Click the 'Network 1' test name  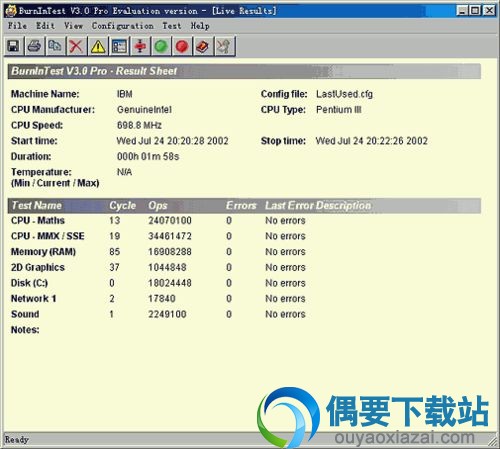33,298
